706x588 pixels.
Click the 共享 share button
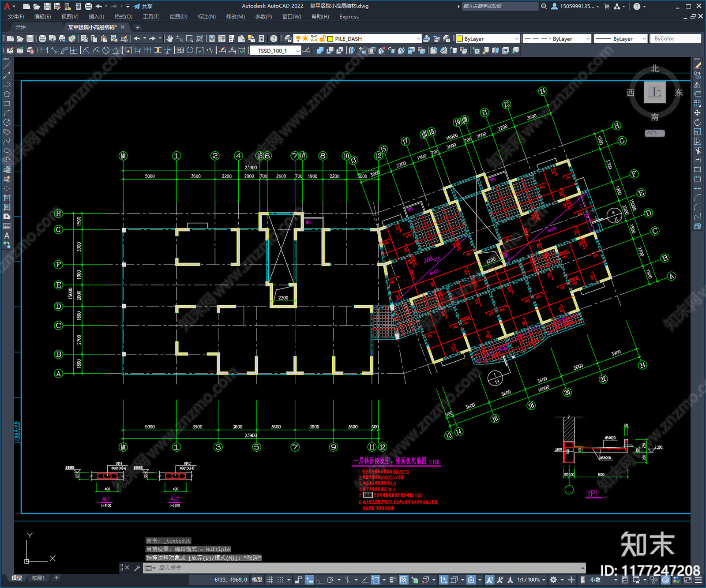pos(143,6)
